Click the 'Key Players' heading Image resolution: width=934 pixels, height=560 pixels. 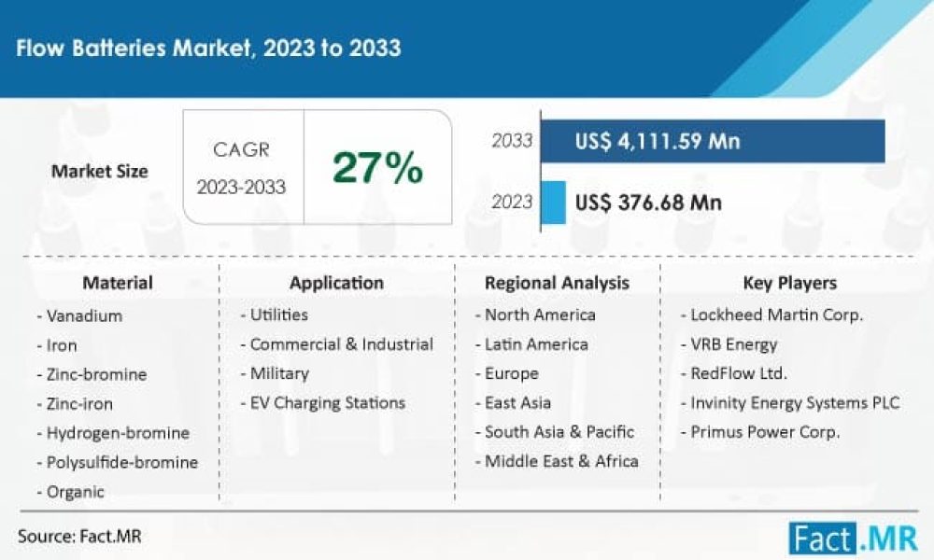point(790,283)
